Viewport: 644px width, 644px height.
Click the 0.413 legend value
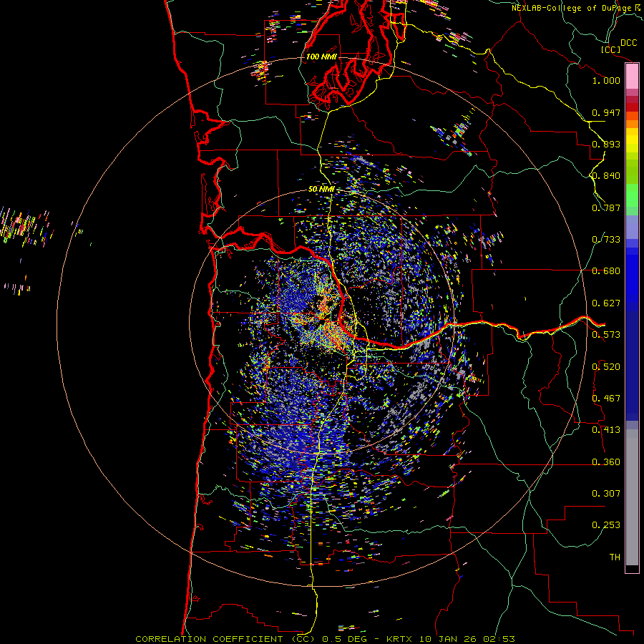tap(606, 430)
